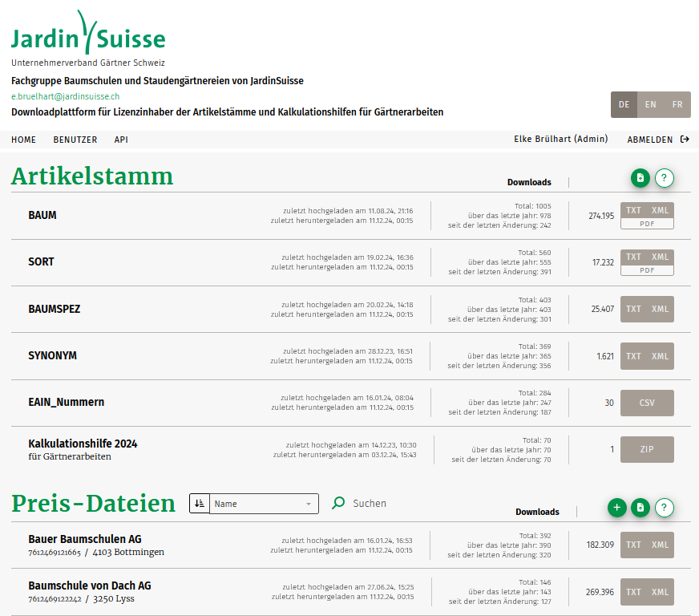Click the address '4103 Bottmingen'
Screen dimensions: 699x616
pos(128,552)
